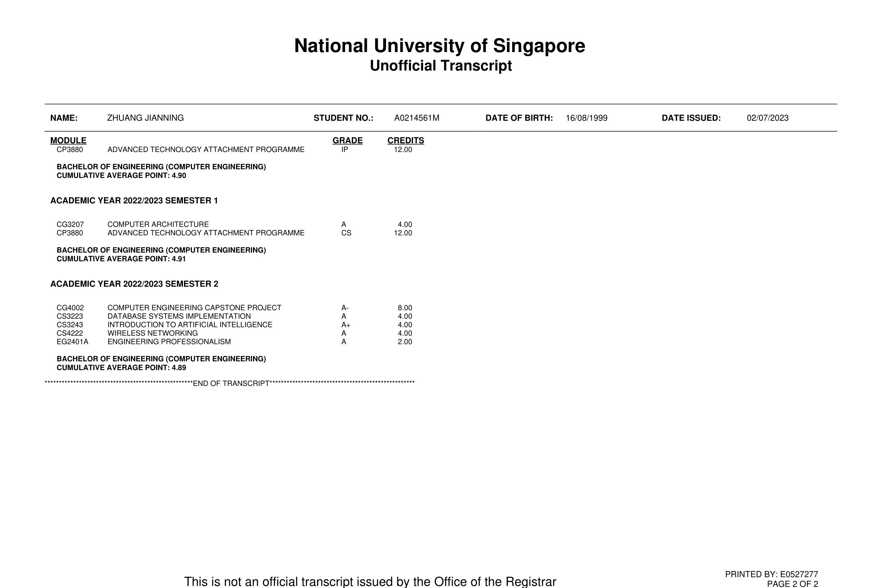The height and width of the screenshot is (588, 882).
Task: Click the 'MODULE' column header
Action: click(x=68, y=141)
